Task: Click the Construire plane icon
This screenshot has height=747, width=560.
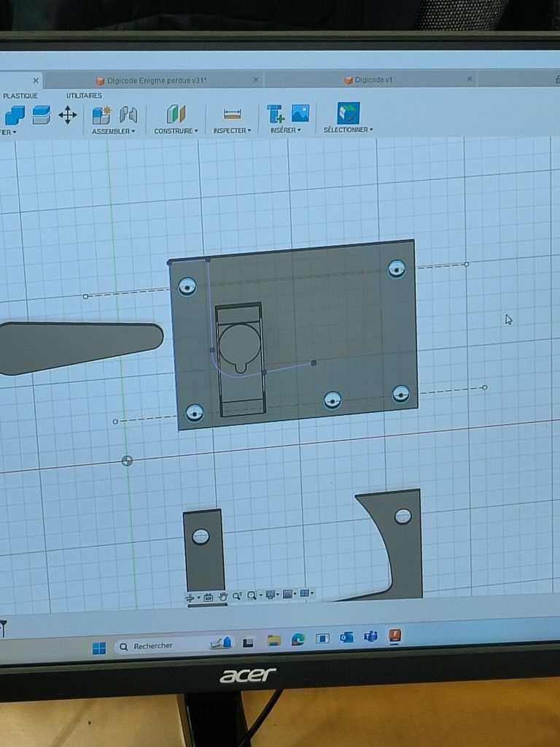Action: (176, 114)
